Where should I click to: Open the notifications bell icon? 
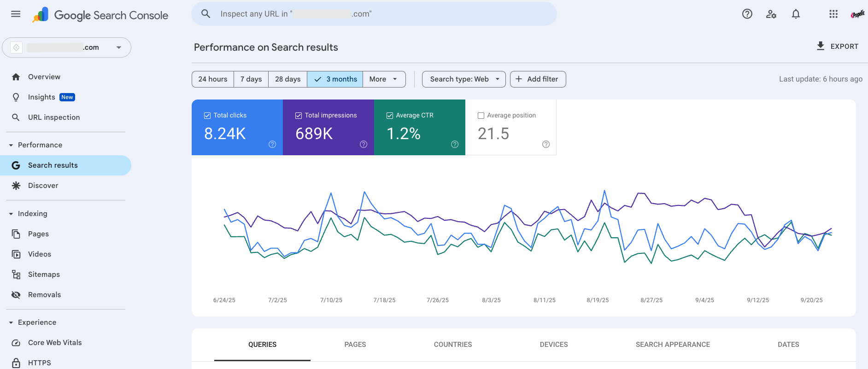point(796,14)
